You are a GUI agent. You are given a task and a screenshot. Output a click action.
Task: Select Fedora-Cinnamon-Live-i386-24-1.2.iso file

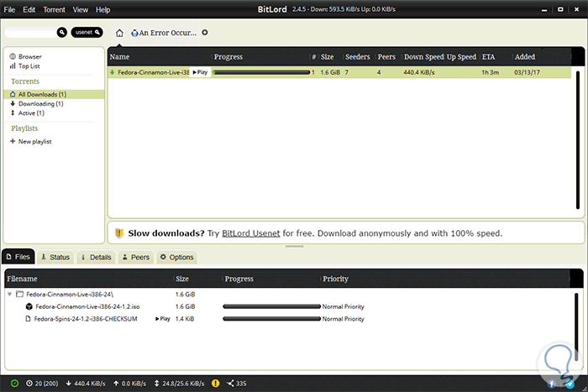point(87,306)
